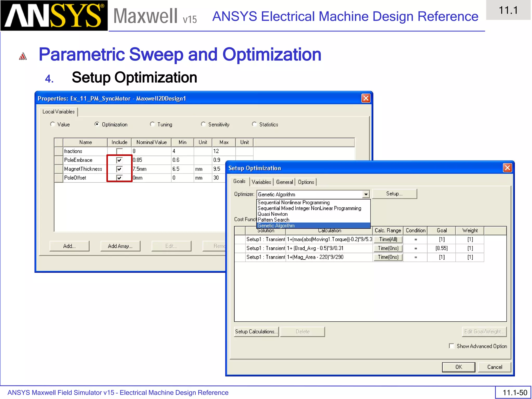Click the small ANSYS bullet icon
The height and width of the screenshot is (399, 532).
23,56
